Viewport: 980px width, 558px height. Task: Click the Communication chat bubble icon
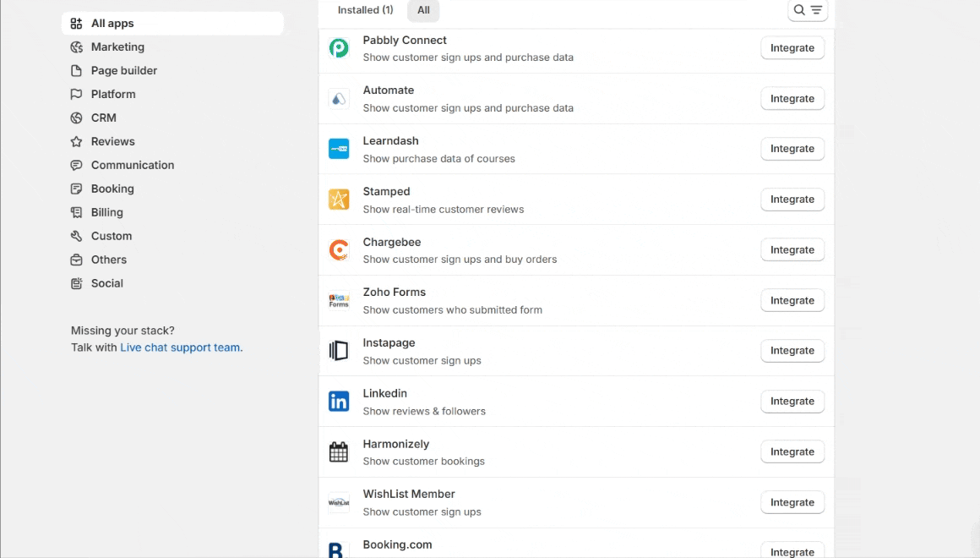76,165
